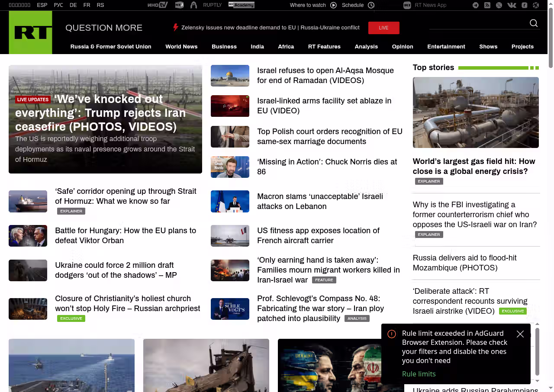Click the Where to watch play icon

(x=333, y=5)
